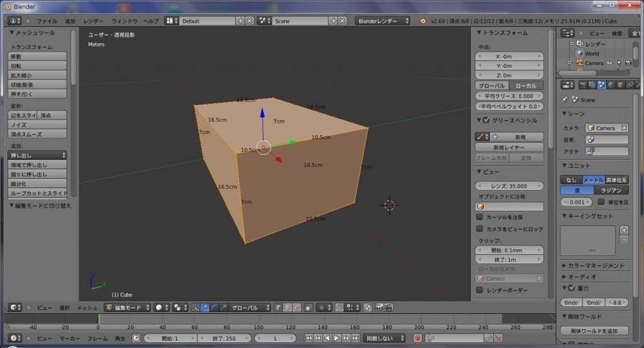The height and width of the screenshot is (348, 644).
Task: Click the pin icon beside Scene
Action: click(x=565, y=99)
